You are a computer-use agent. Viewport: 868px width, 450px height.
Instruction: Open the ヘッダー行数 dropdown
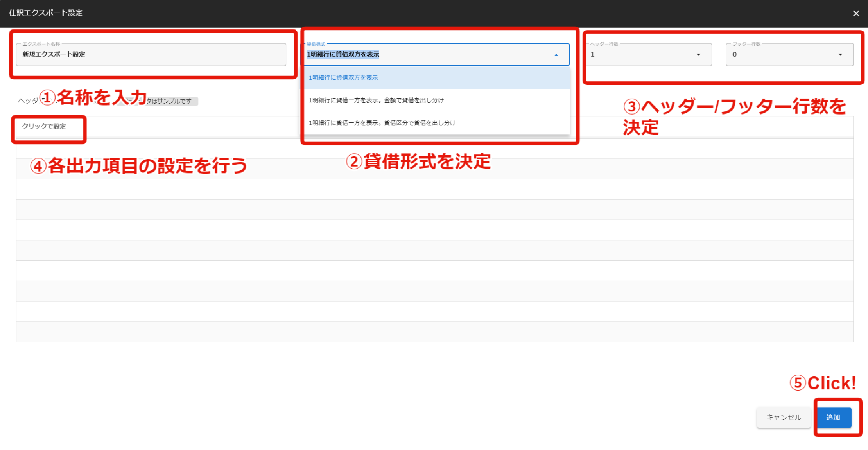pos(648,55)
